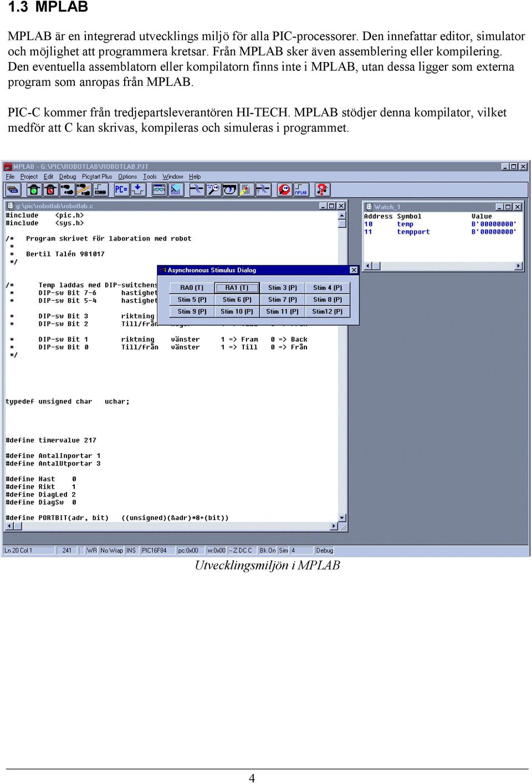This screenshot has height=784, width=532.
Task: Open the Options menu
Action: point(127,177)
